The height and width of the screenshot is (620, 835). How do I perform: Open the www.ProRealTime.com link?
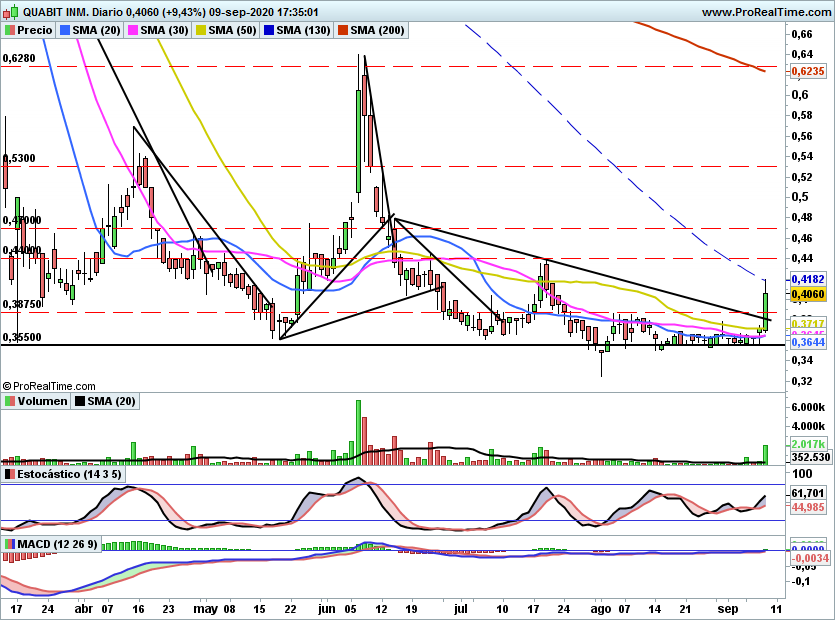pyautogui.click(x=765, y=12)
